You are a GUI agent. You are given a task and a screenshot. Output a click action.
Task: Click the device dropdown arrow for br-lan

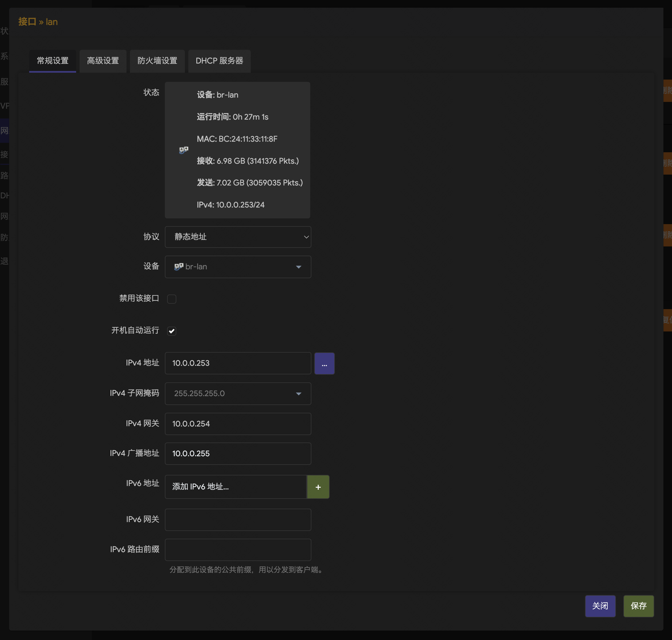pyautogui.click(x=299, y=267)
